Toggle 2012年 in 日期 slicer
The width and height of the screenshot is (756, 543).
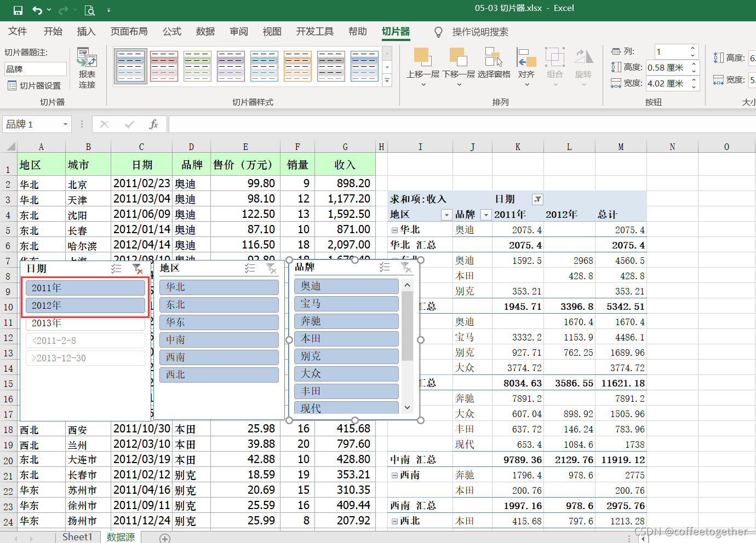[x=85, y=305]
